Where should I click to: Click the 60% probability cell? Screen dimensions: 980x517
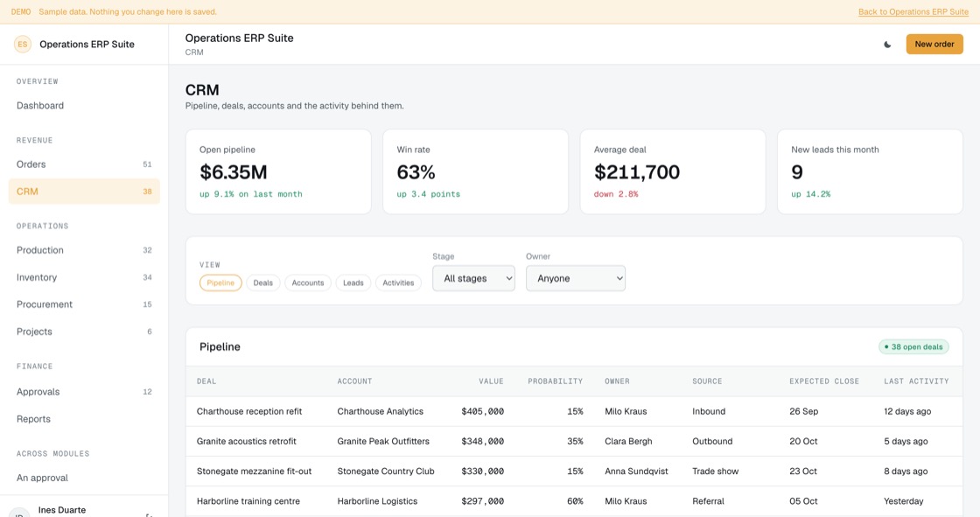(x=575, y=501)
